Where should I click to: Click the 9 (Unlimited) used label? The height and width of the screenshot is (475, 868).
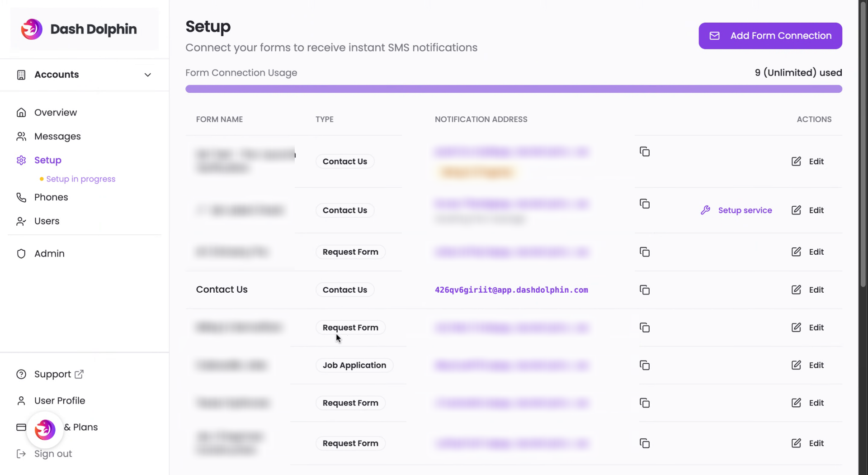798,72
